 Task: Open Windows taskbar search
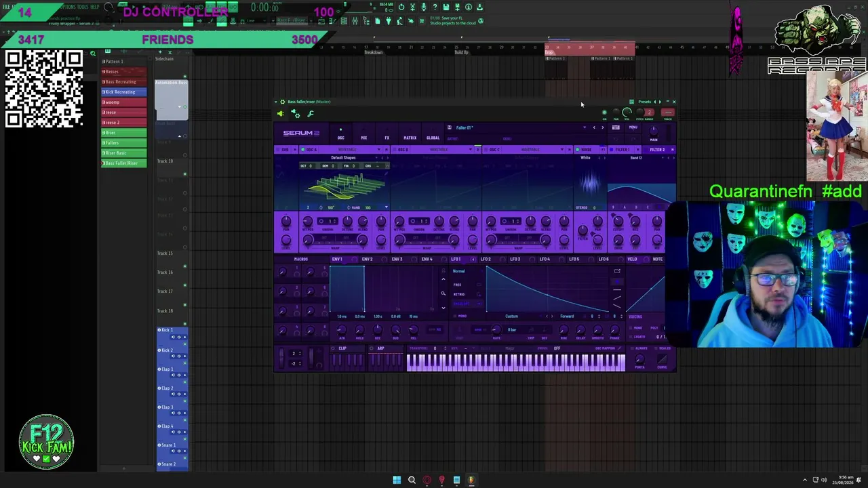(x=412, y=481)
